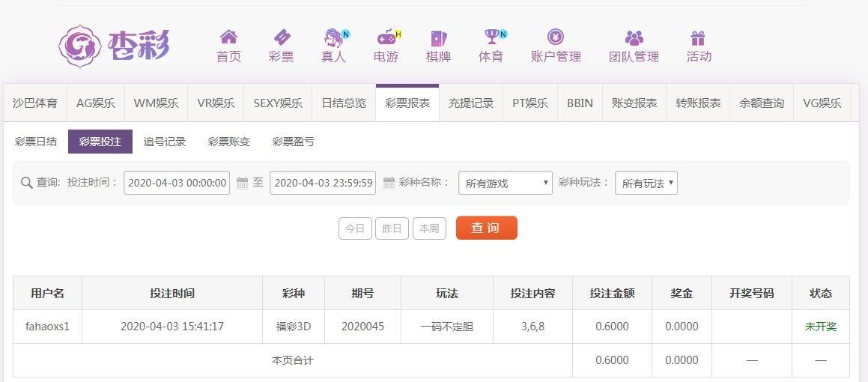
Task: Open the 彩票盈亏 sub-tab
Action: [294, 142]
